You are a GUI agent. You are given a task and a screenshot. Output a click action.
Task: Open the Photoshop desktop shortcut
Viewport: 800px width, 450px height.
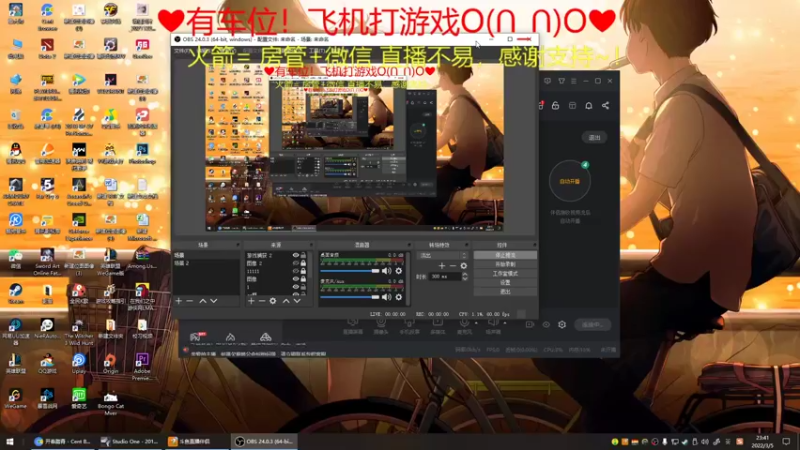click(x=142, y=154)
